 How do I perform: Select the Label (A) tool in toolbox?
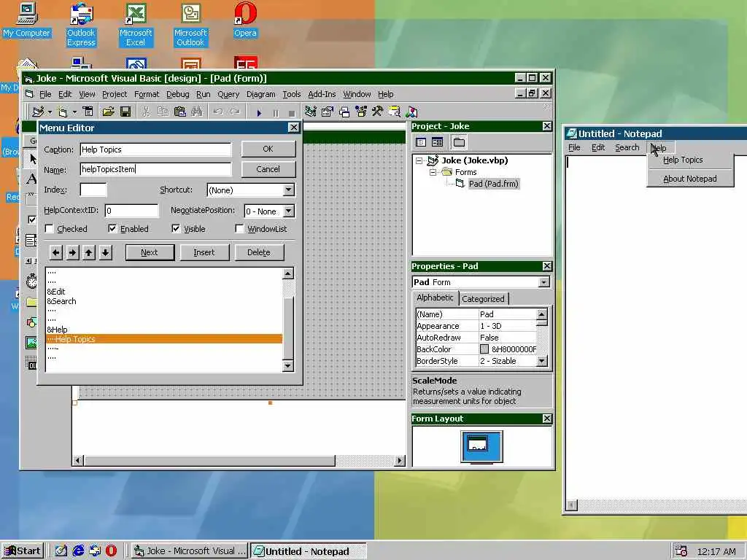[31, 179]
